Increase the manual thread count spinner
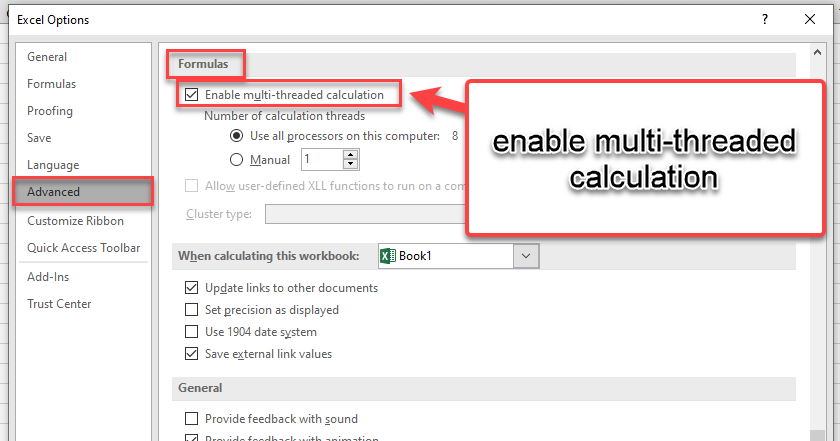 tap(350, 155)
